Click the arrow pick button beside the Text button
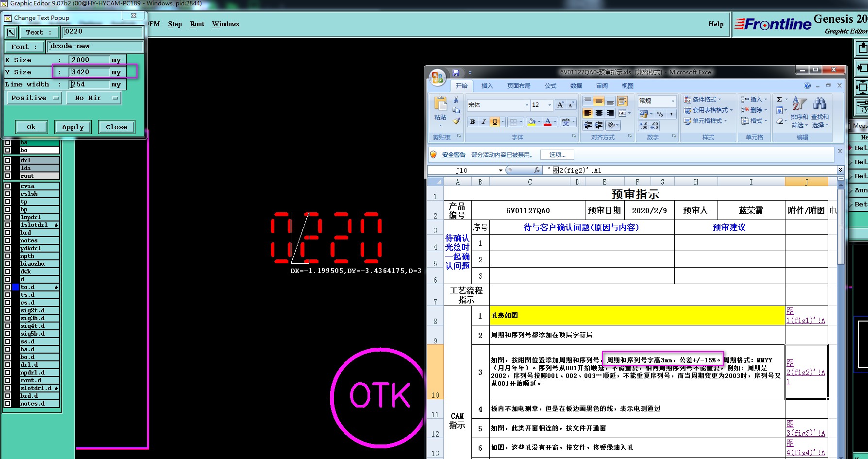 click(11, 33)
